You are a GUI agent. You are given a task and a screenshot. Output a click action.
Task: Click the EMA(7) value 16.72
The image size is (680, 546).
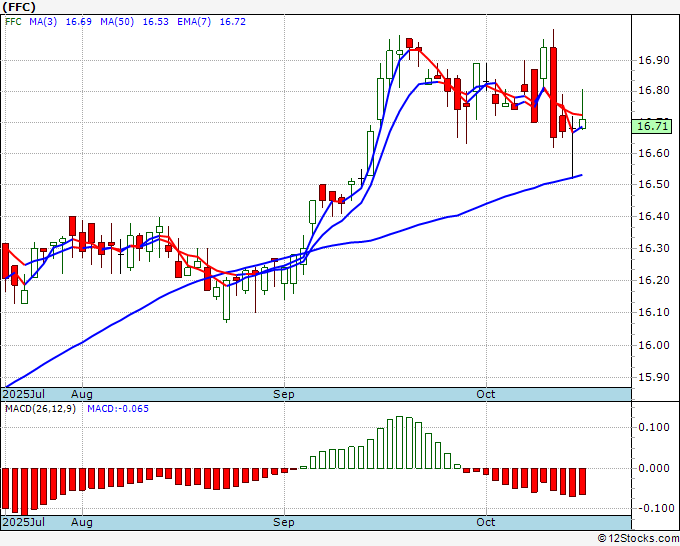232,22
